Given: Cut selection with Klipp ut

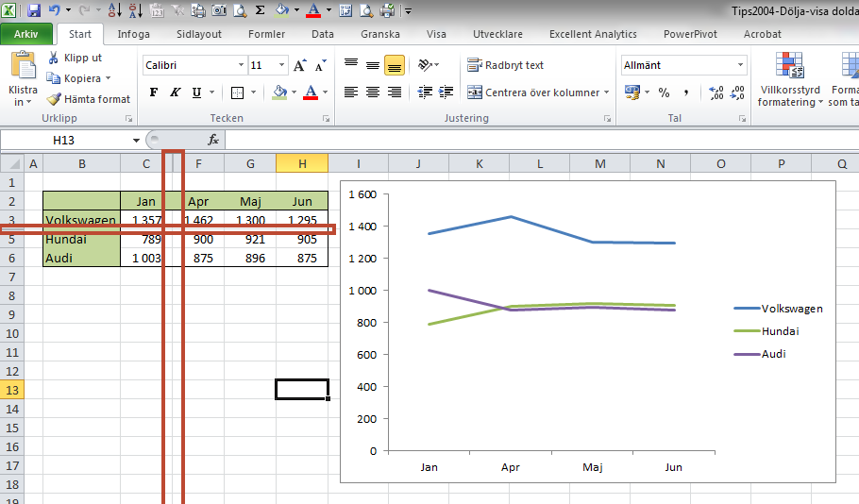Looking at the screenshot, I should tap(75, 58).
